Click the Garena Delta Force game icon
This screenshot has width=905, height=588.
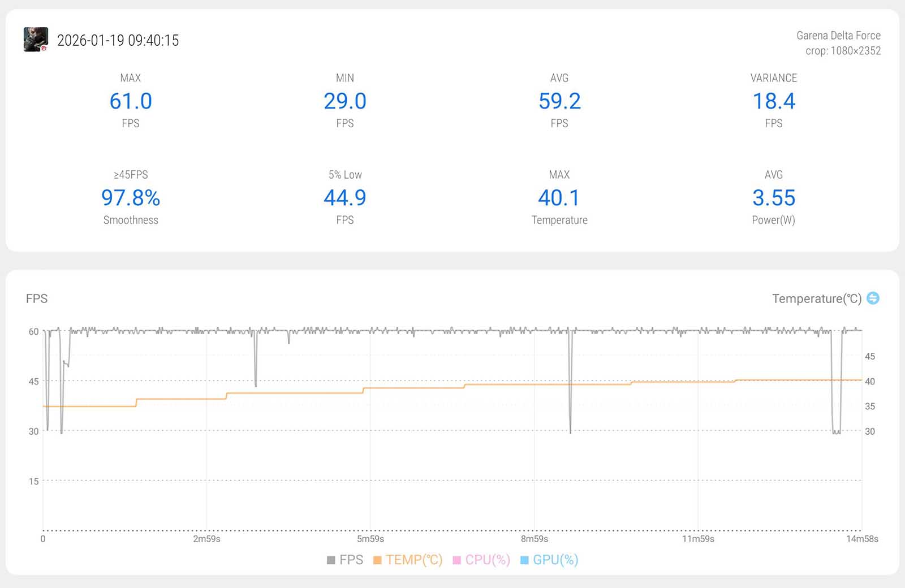pos(36,40)
